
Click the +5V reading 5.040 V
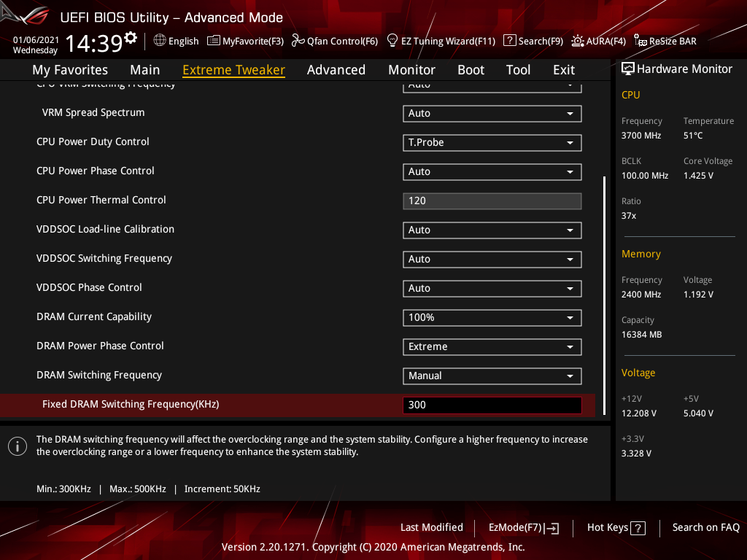(x=698, y=413)
